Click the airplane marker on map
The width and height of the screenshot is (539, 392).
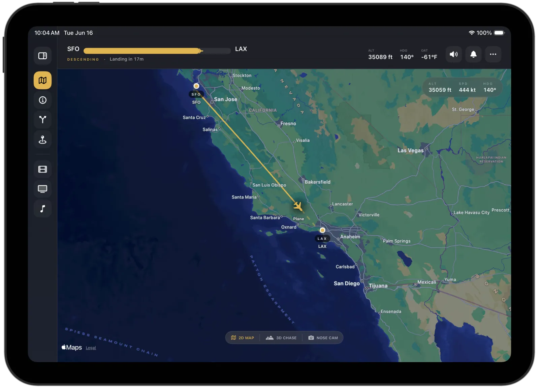pos(298,206)
